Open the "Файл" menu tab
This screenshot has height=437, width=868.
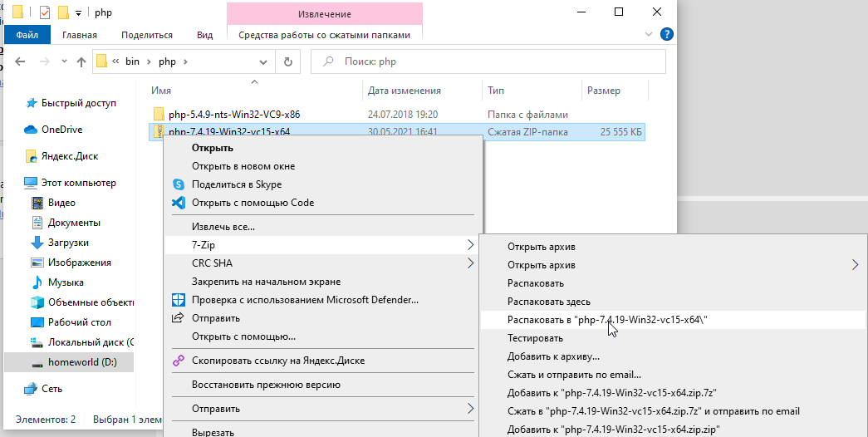point(27,35)
